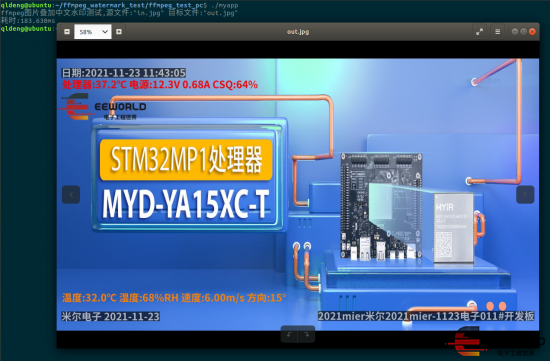Rotate the image counter-clockwise
The width and height of the screenshot is (550, 361).
(x=289, y=335)
